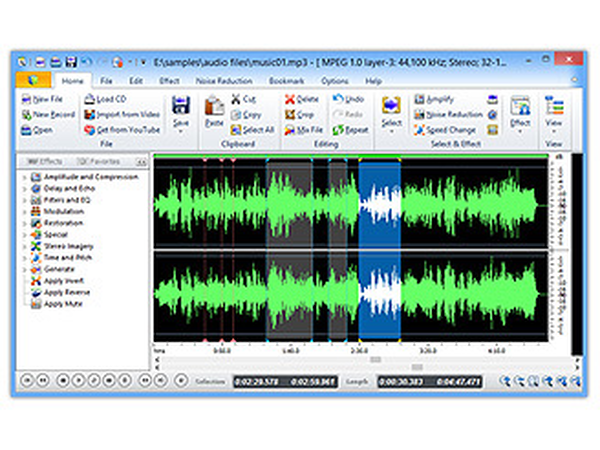Viewport: 600px width, 450px height.
Task: Click Select All in Clipboard group
Action: tap(252, 130)
